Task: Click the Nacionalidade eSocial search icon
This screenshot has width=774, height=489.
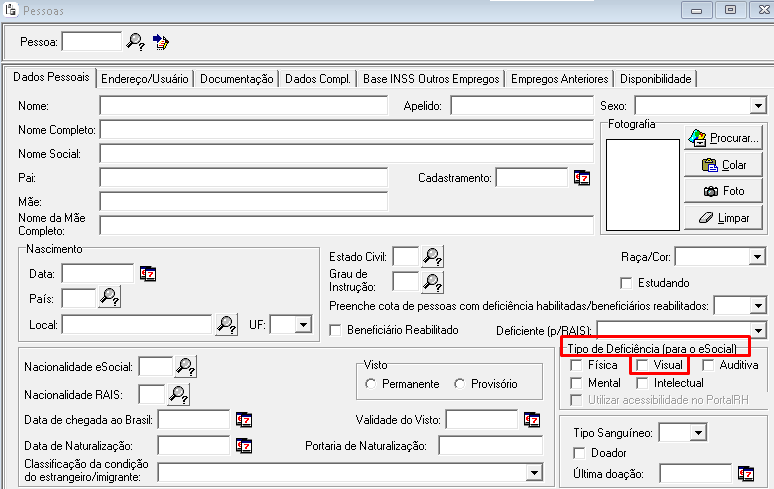Action: pos(186,367)
